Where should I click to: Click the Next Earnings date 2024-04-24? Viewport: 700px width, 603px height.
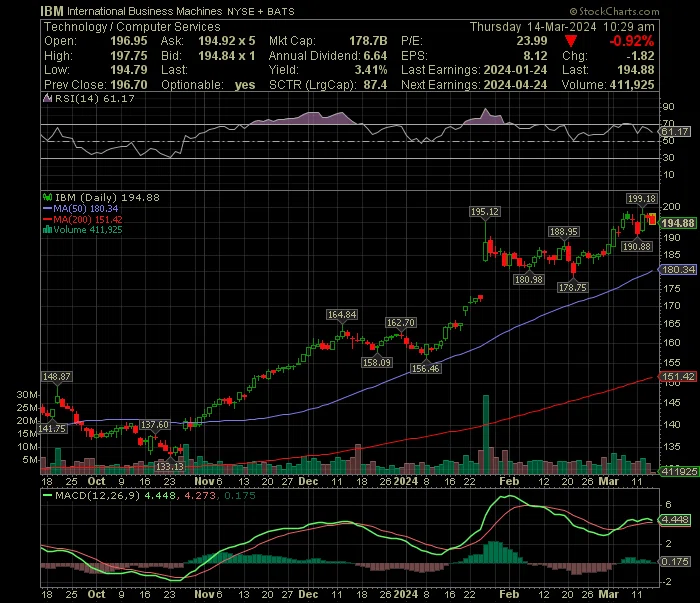[x=515, y=85]
